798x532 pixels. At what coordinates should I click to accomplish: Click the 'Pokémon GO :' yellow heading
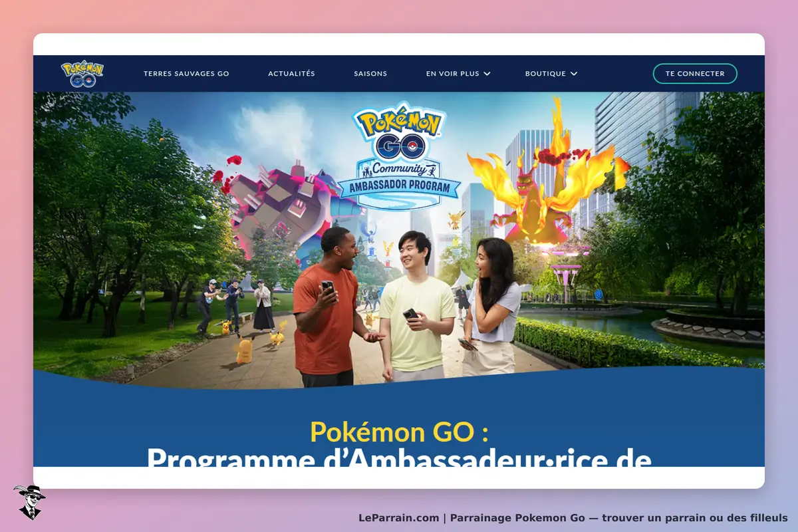click(399, 432)
